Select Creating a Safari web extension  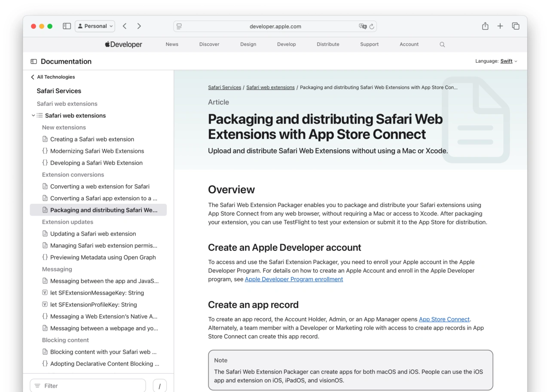[x=92, y=139]
